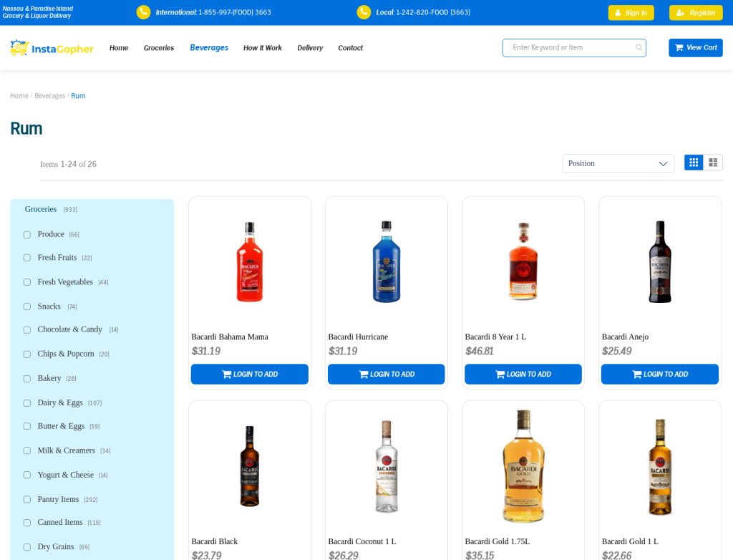
Task: Open Beverages in the navigation menu
Action: click(209, 47)
